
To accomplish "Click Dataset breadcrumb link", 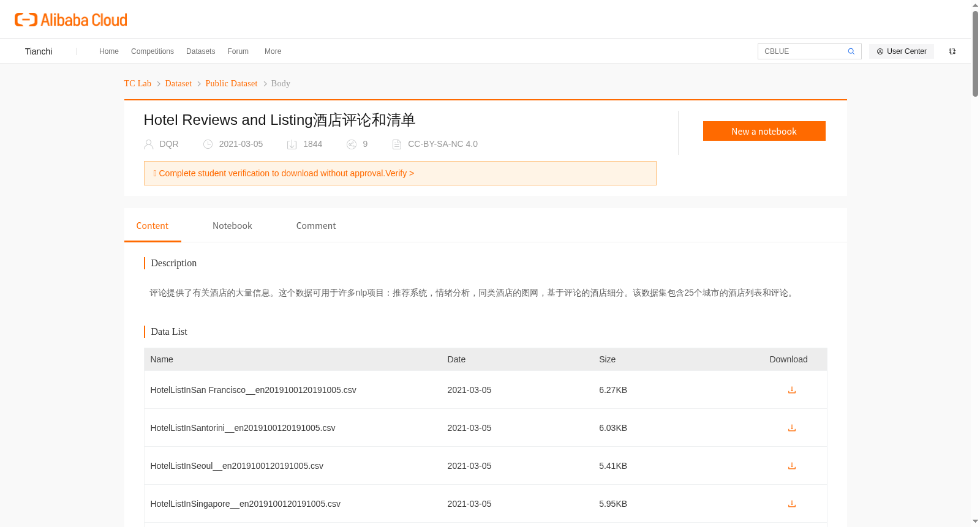I will point(178,83).
